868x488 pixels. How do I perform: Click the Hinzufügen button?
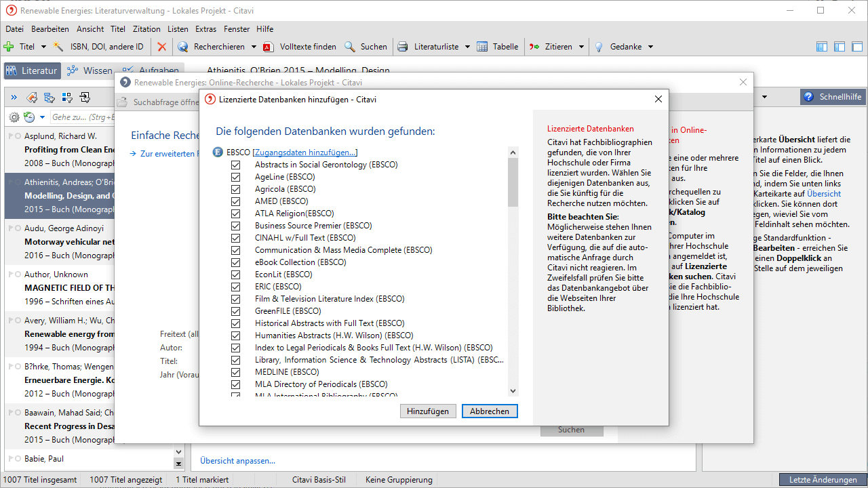click(x=428, y=411)
